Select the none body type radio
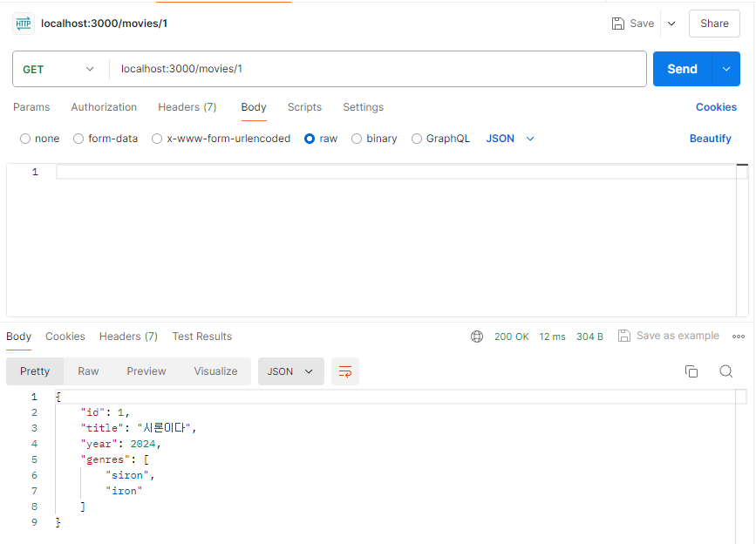Image resolution: width=756 pixels, height=544 pixels. [25, 139]
